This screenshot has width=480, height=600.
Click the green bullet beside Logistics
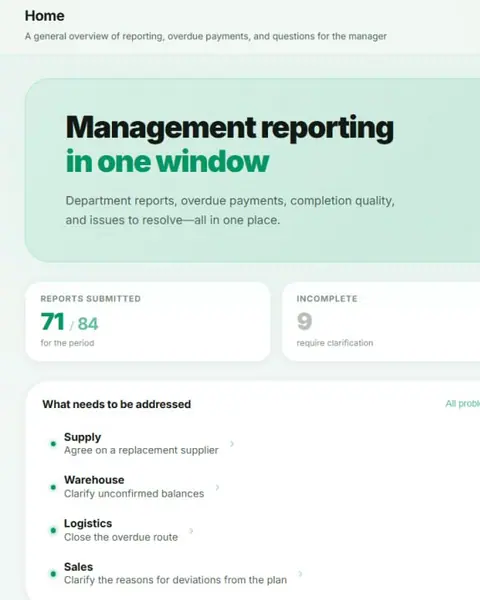53,531
